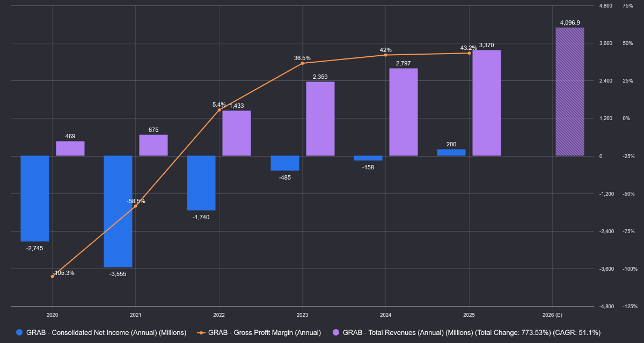Screen dimensions: 644x343
Task: Select the 2024 net income bar -158
Action: 368,158
